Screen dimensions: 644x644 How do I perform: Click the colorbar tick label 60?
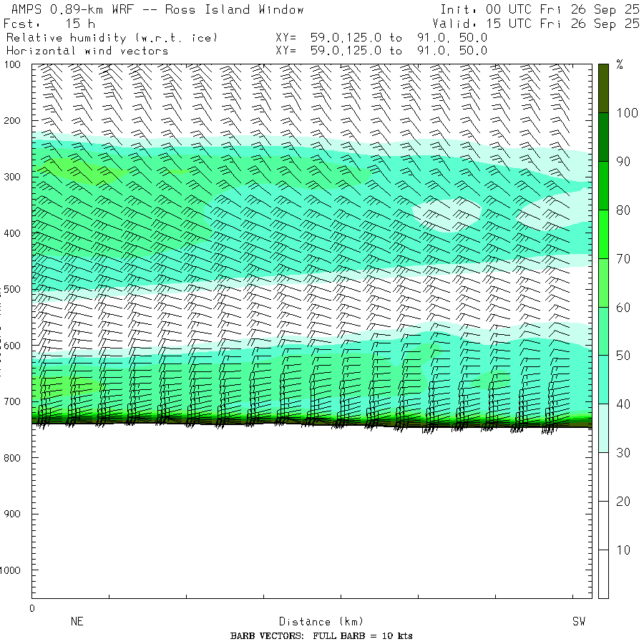[623, 307]
